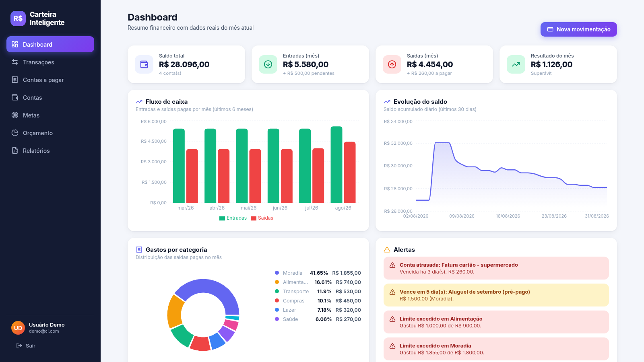644x362 pixels.
Task: Click the Moradia color dot in legend
Action: 277,273
